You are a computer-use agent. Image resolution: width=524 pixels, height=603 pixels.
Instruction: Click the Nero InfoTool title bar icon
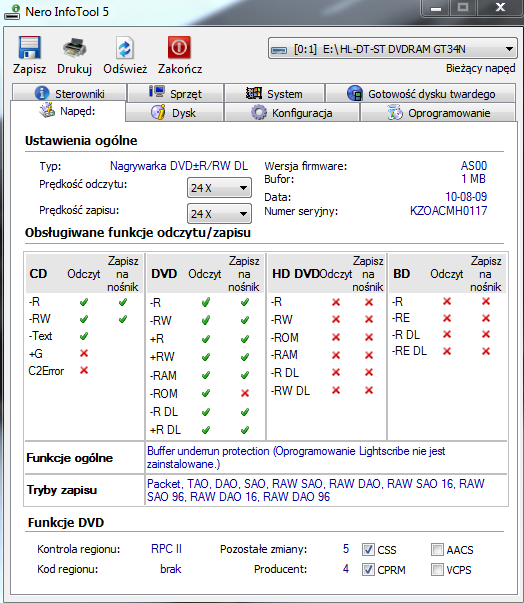(12, 12)
